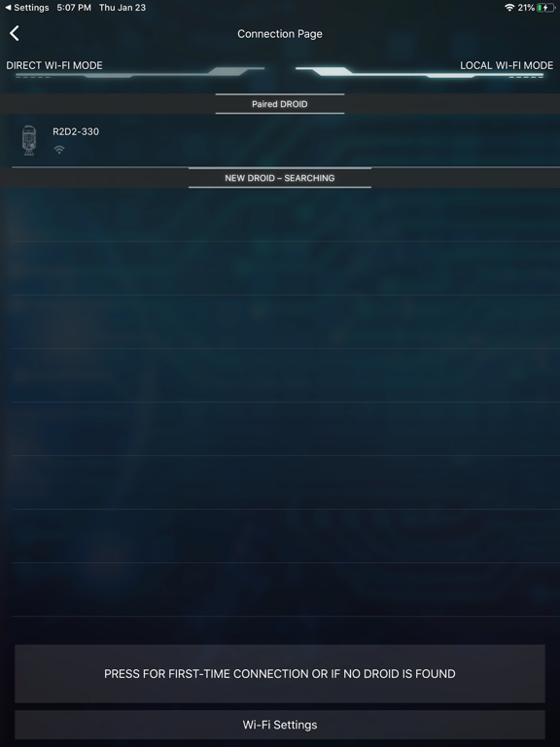Click the Connection Page title
This screenshot has height=747, width=560.
pos(280,34)
